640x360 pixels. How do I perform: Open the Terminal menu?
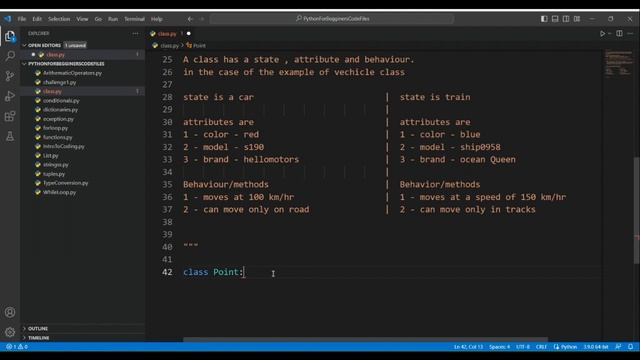click(x=134, y=19)
